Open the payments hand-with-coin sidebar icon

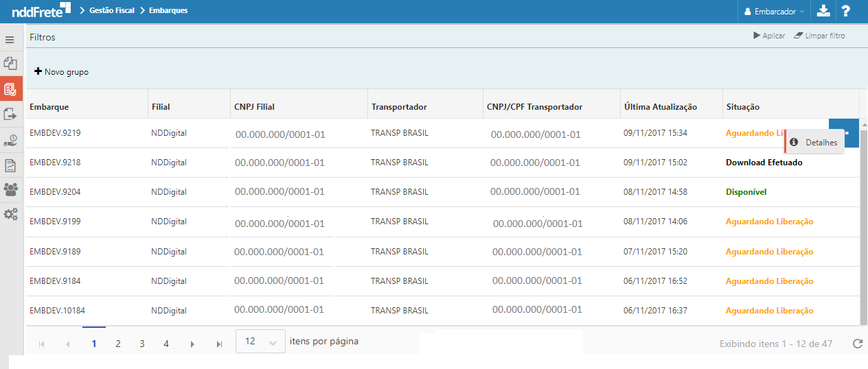pos(10,141)
